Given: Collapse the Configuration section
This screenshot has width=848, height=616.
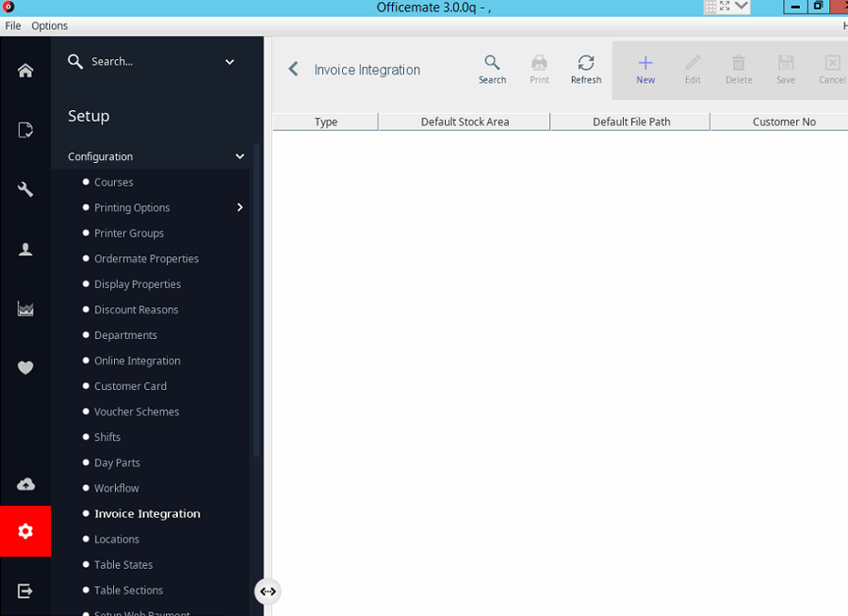Looking at the screenshot, I should (239, 156).
